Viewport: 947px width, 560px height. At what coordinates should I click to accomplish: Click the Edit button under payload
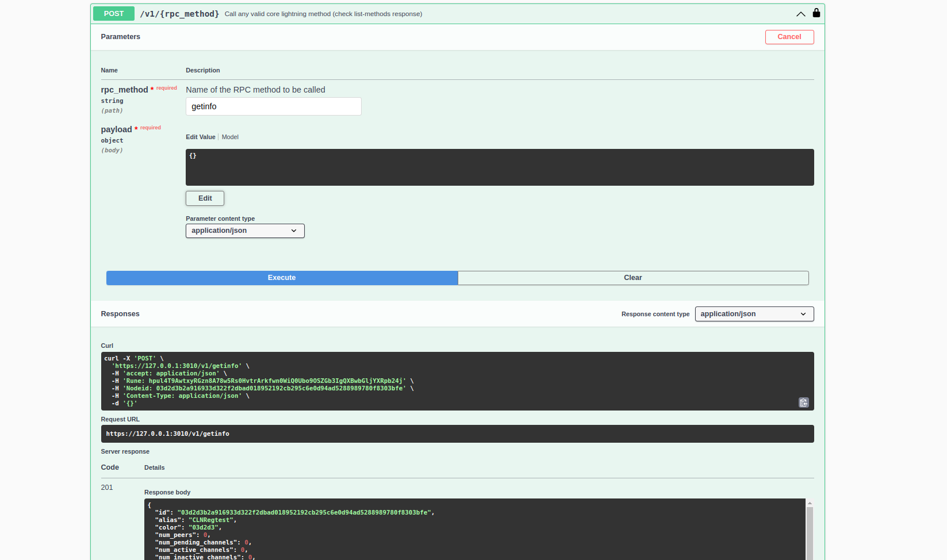(205, 198)
